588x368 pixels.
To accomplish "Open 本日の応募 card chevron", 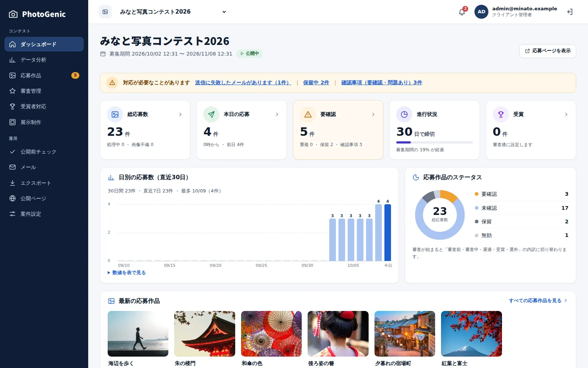I will pyautogui.click(x=277, y=114).
